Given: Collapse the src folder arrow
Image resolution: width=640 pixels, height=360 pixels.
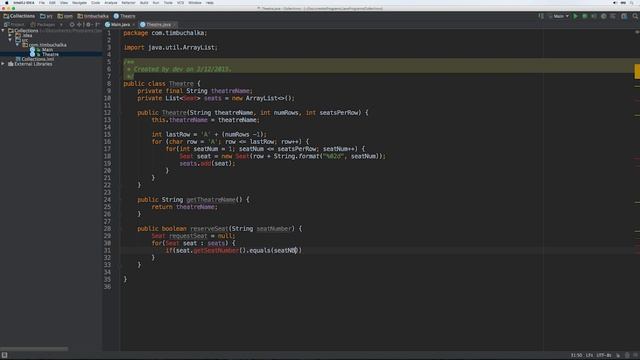Looking at the screenshot, I should tap(10, 40).
